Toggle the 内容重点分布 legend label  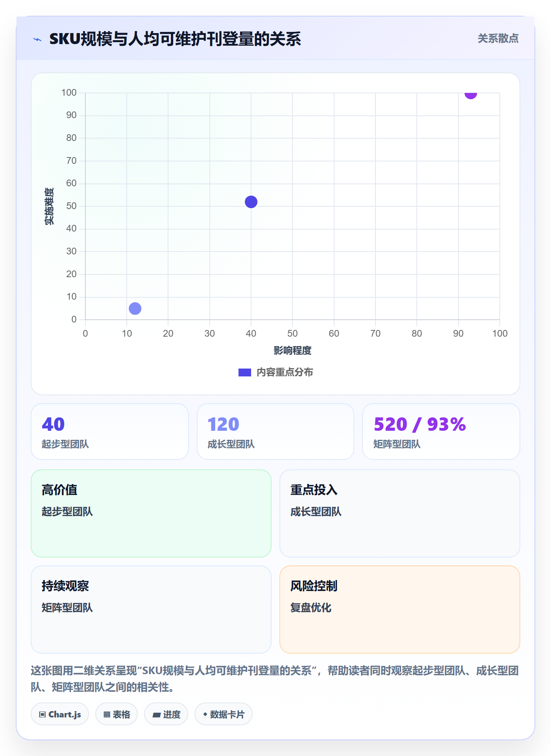point(285,372)
